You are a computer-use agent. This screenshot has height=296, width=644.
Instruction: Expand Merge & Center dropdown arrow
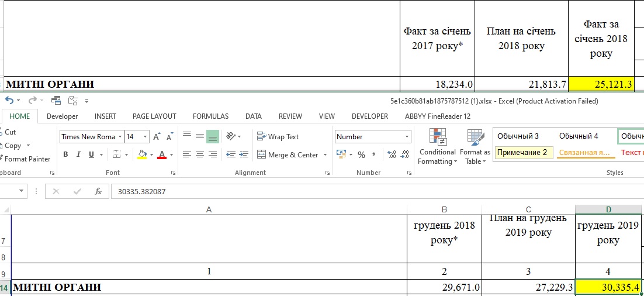click(326, 155)
